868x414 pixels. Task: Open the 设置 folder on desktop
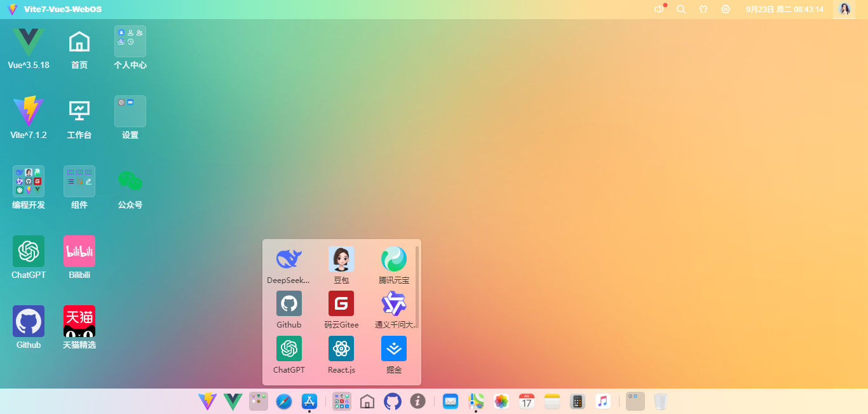click(130, 111)
